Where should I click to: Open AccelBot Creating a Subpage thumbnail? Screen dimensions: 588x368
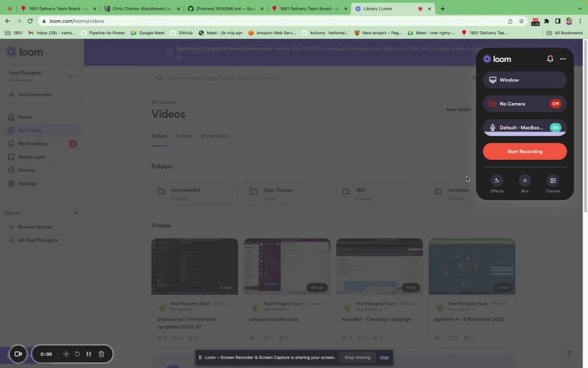379,266
